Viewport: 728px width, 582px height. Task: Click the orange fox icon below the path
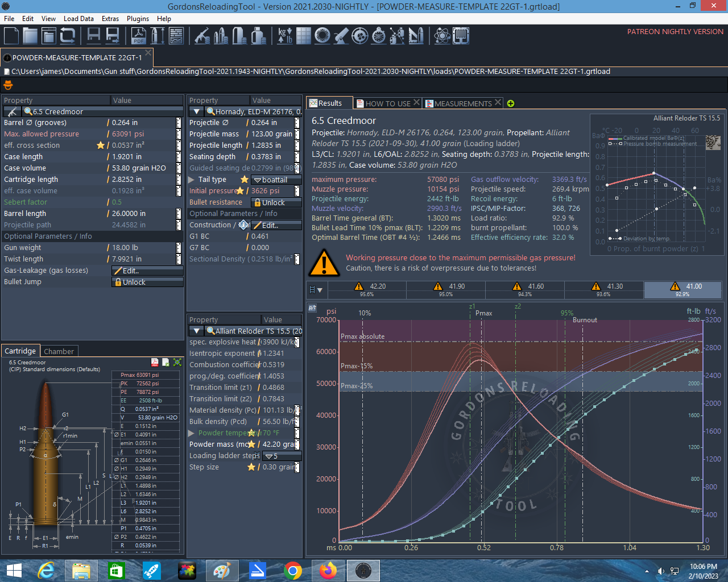[8, 85]
